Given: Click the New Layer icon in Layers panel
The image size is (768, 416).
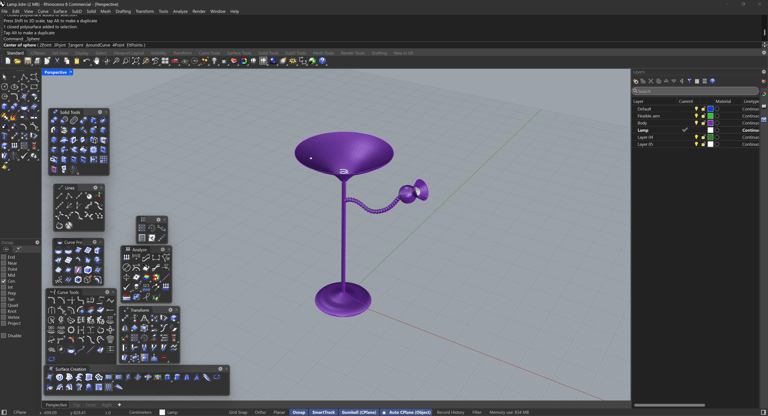Looking at the screenshot, I should [x=636, y=82].
